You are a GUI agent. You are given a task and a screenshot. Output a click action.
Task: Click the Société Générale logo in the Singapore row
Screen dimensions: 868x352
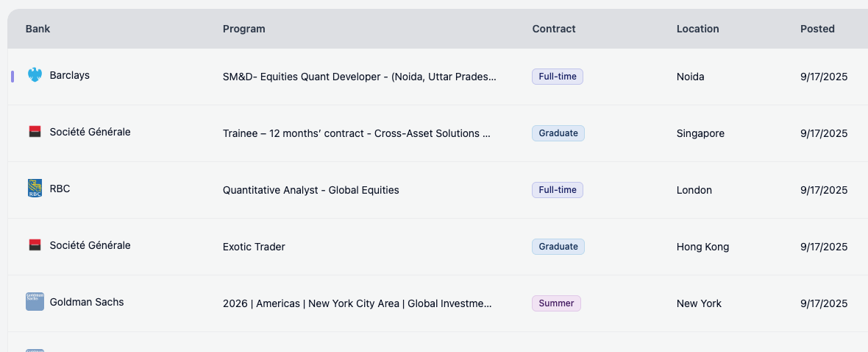coord(35,132)
